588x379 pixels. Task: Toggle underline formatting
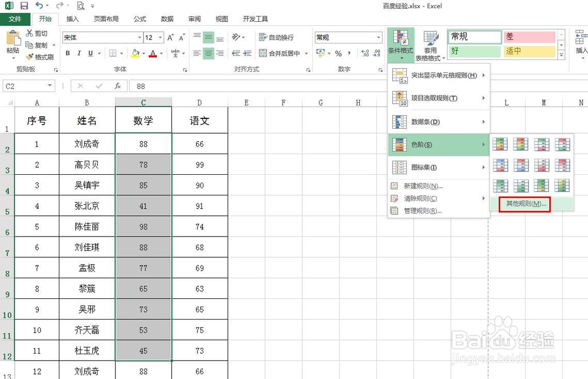click(91, 53)
